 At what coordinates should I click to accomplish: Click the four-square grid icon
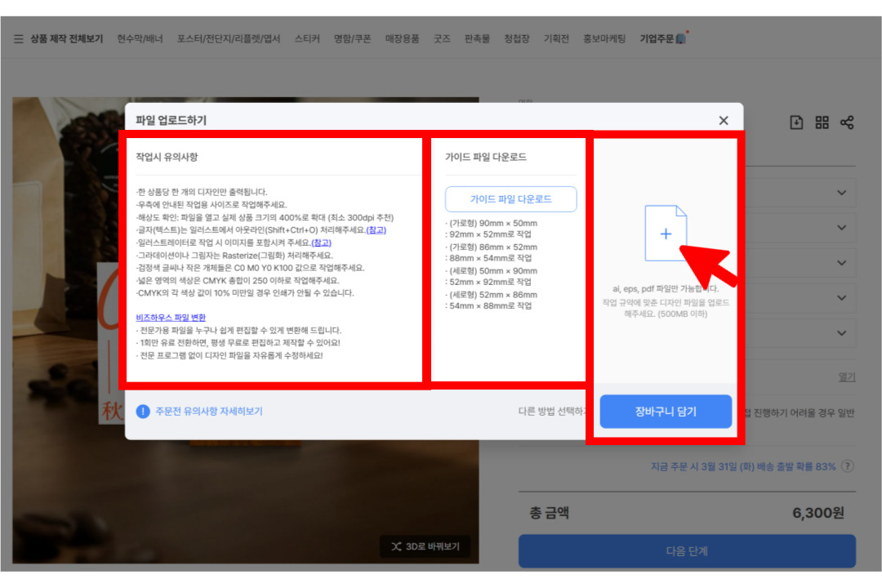point(822,122)
